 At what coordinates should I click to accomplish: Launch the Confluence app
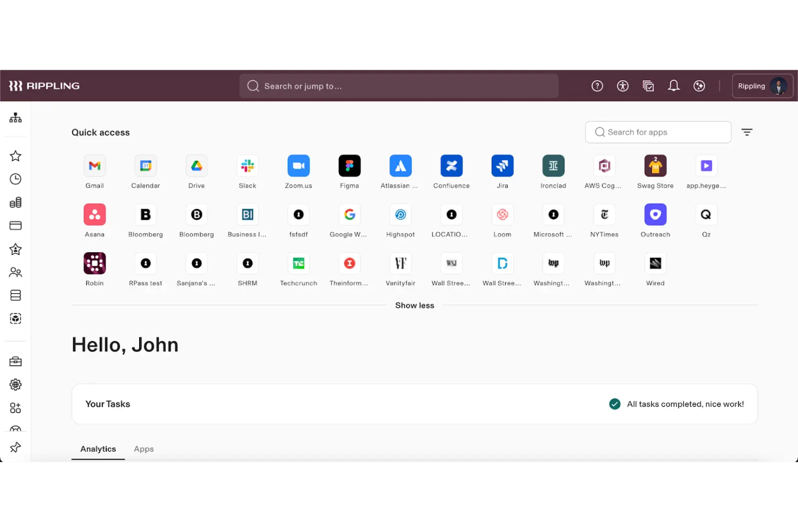pyautogui.click(x=452, y=166)
